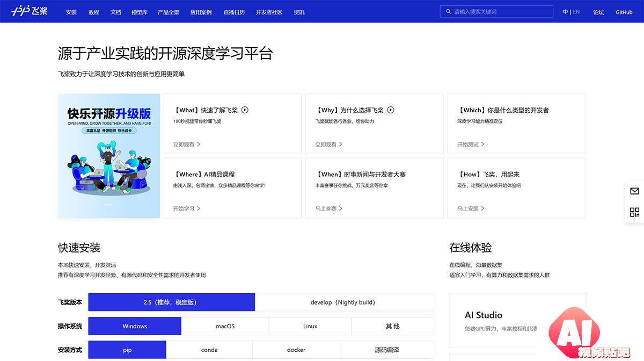Play the 【Why】为什么选择飞桨 video icon
The image size is (644, 361).
click(391, 110)
